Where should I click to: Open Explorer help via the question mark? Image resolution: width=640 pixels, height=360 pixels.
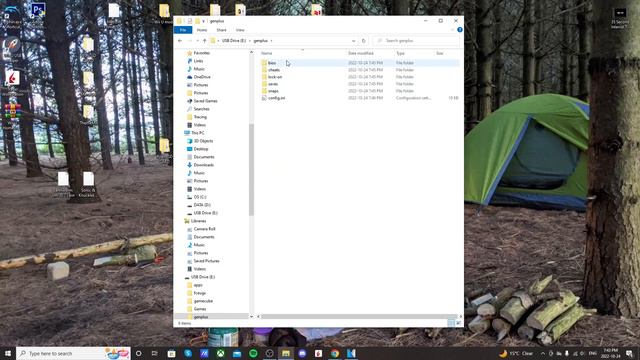[x=460, y=30]
